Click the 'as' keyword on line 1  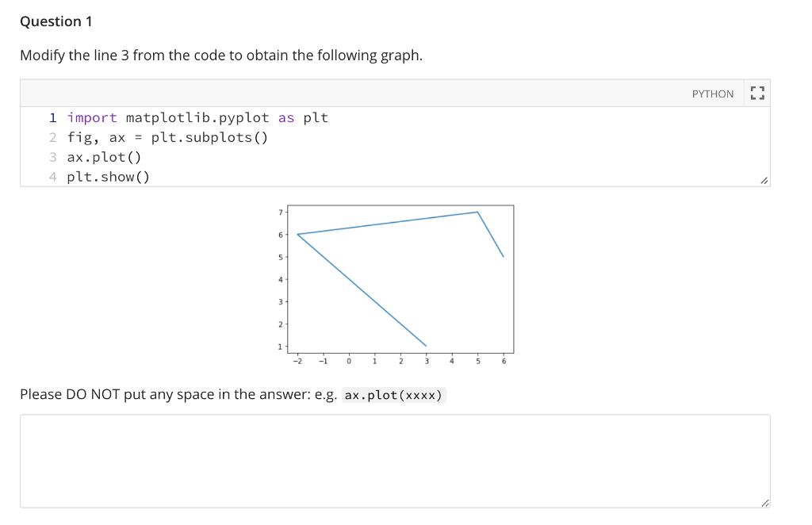[x=286, y=118]
